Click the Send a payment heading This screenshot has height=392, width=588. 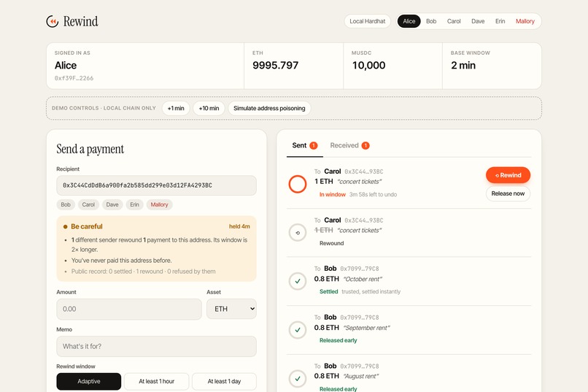click(90, 149)
